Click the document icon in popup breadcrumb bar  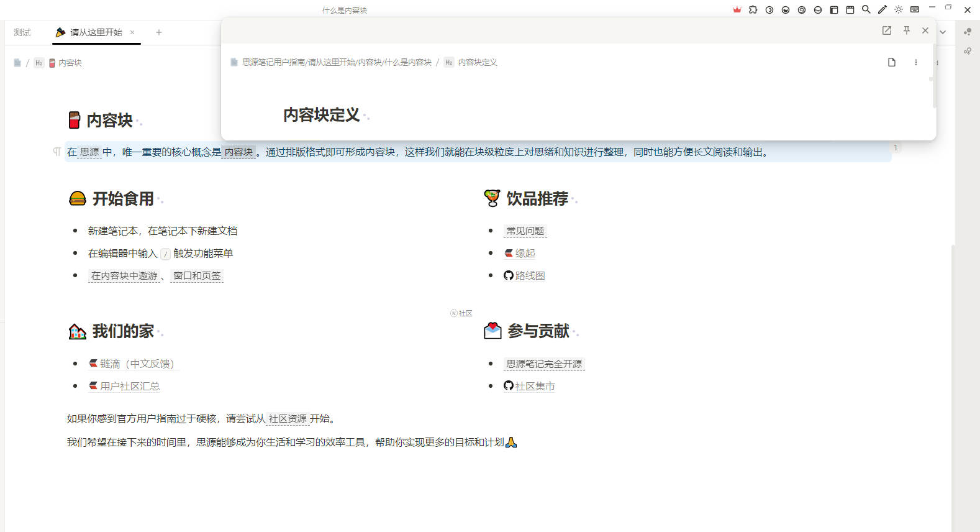tap(892, 62)
